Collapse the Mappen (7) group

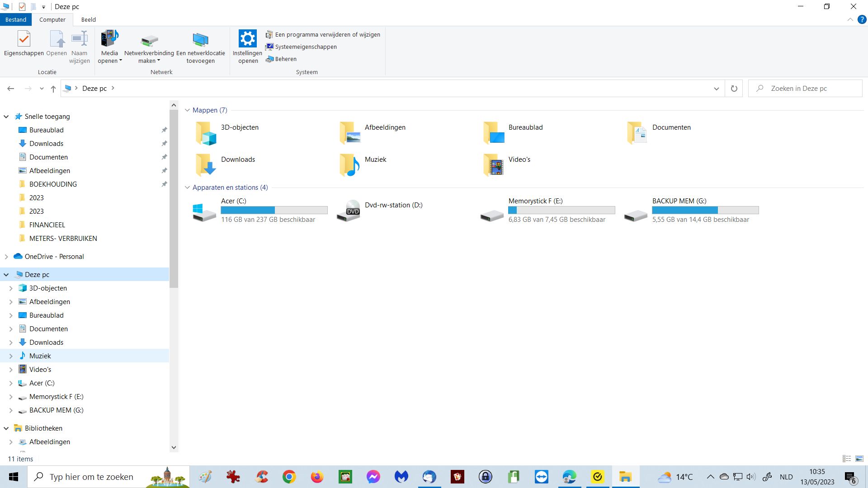187,110
